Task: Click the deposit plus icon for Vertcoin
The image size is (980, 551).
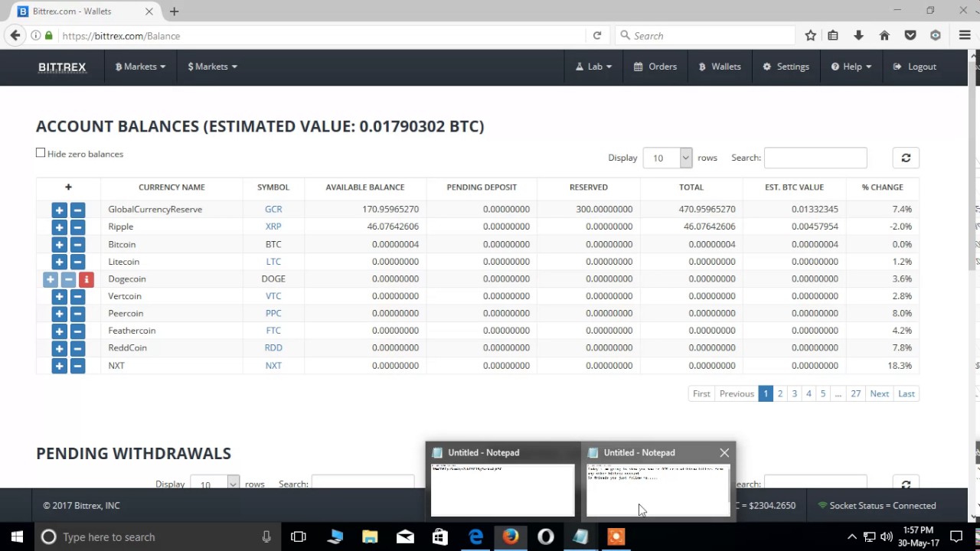Action: 59,296
